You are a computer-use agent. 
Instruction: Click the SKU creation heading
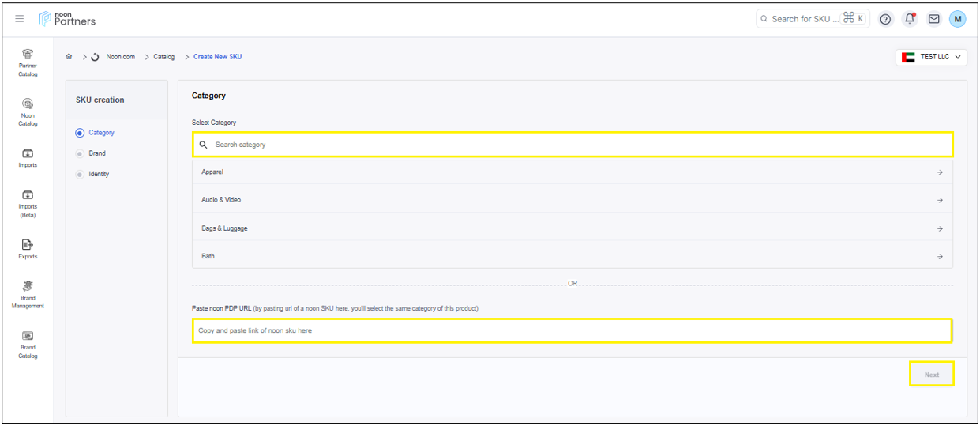(x=100, y=100)
